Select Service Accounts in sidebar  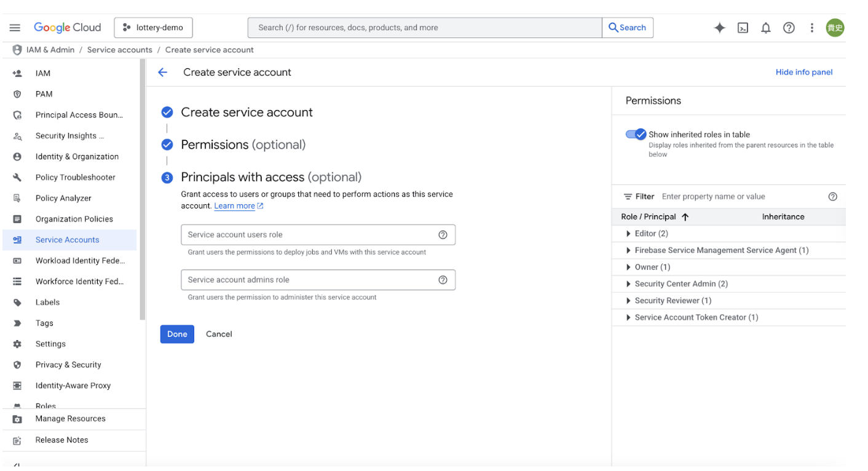69,240
